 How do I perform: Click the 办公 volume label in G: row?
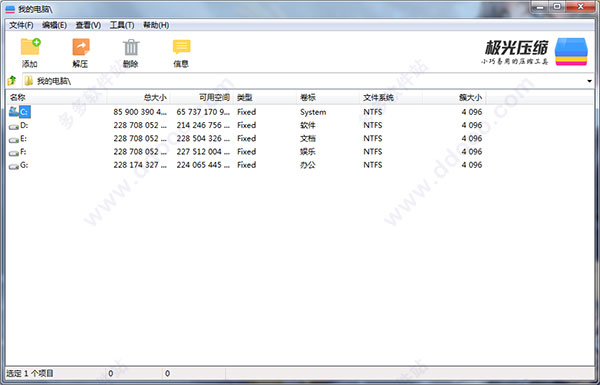(308, 165)
